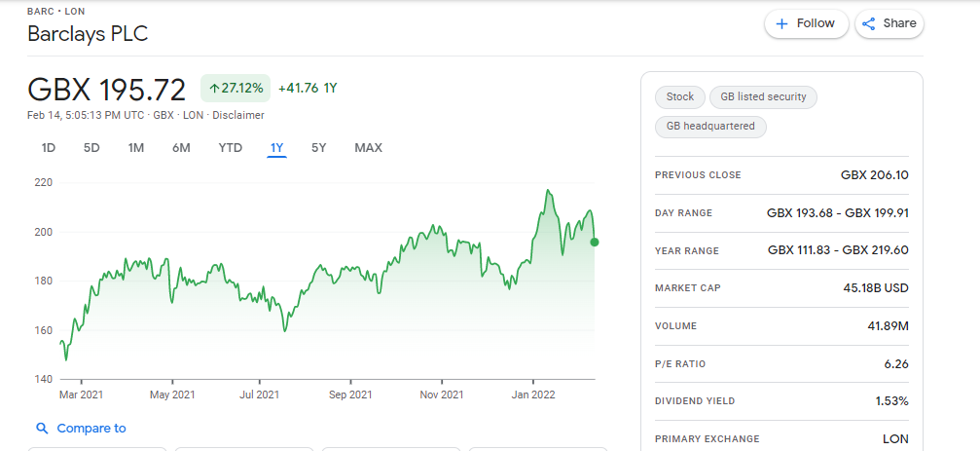The width and height of the screenshot is (980, 451).
Task: Click the GB headquartered chip
Action: [x=710, y=127]
